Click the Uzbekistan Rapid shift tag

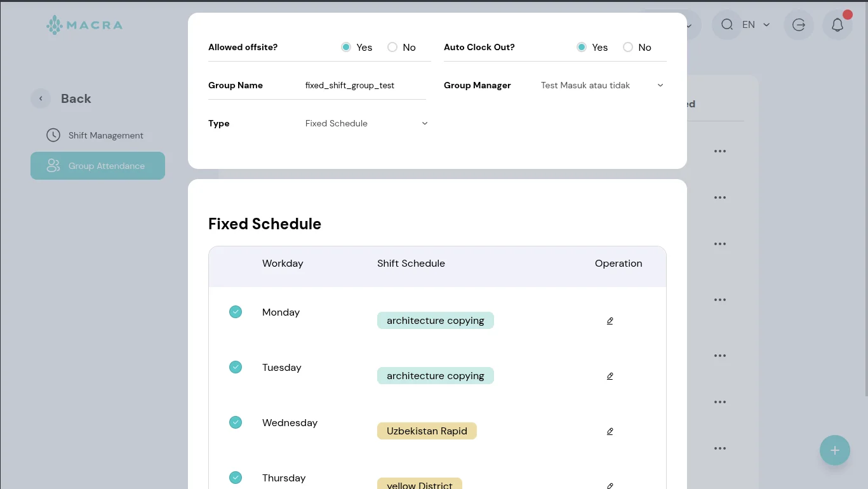pos(427,431)
